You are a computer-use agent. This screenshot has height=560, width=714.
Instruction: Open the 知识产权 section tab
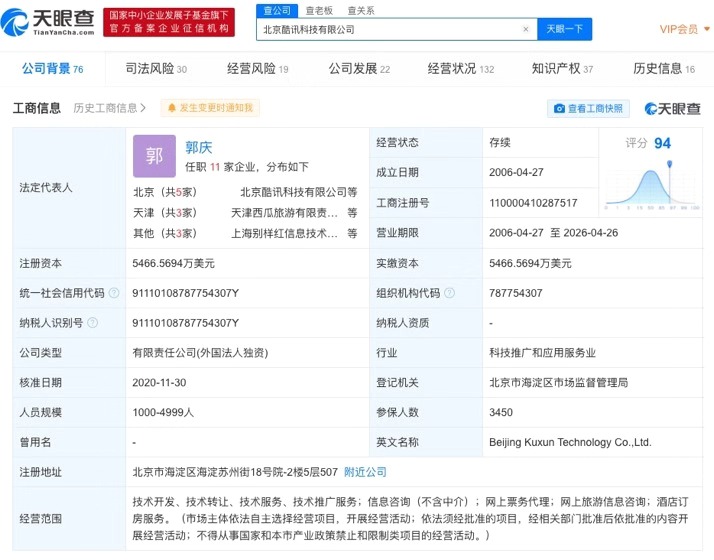[562, 69]
